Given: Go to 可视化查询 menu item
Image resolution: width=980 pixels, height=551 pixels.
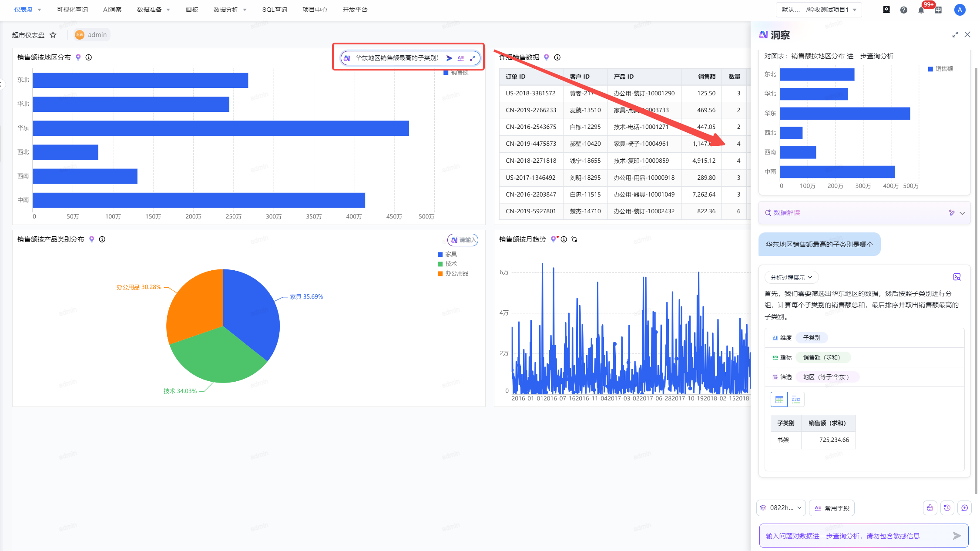Looking at the screenshot, I should (72, 10).
